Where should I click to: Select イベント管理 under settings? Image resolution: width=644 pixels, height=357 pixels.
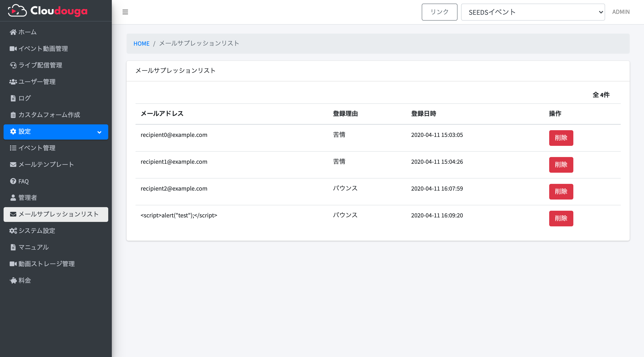pos(56,148)
